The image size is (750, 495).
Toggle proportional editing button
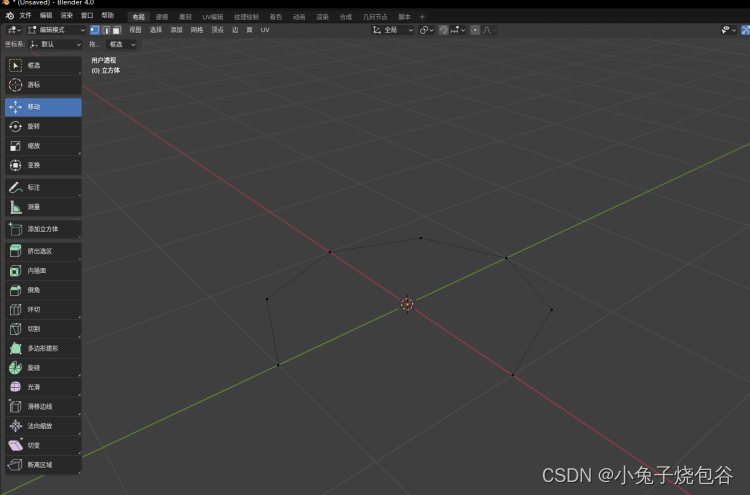475,30
